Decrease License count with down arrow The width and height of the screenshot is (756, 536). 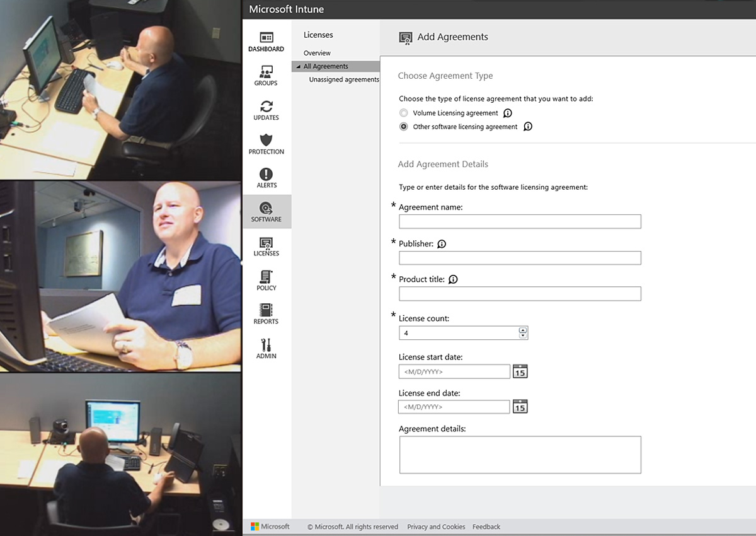coord(523,335)
